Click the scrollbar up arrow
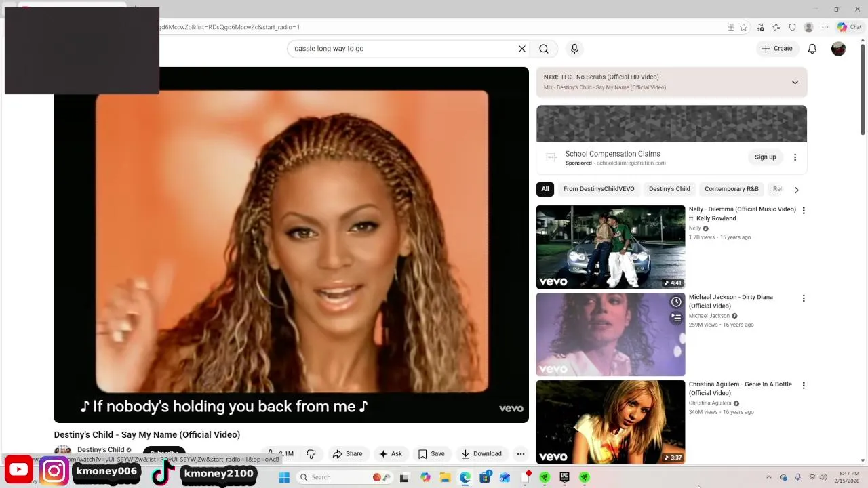Screen dimensions: 868x488 [863, 41]
